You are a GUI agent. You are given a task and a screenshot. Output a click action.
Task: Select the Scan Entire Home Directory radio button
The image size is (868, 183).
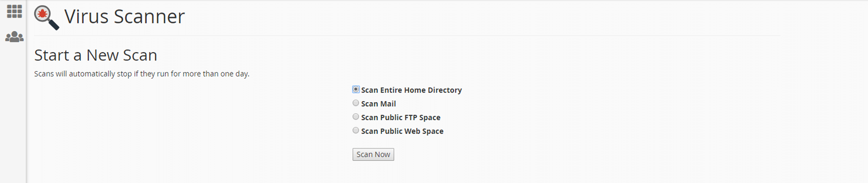[x=356, y=89]
